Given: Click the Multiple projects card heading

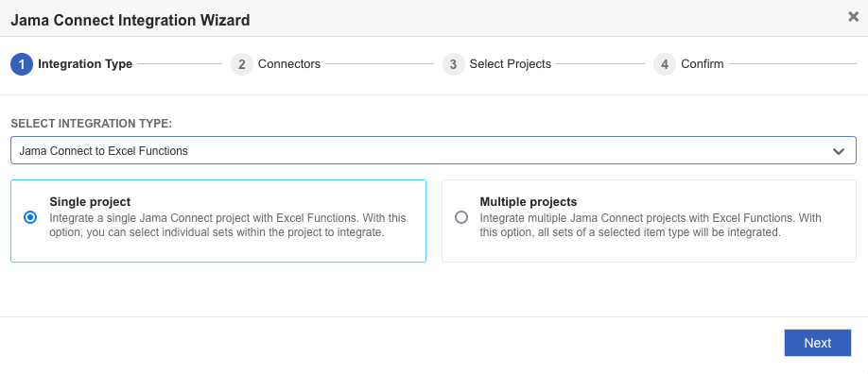Looking at the screenshot, I should click(x=529, y=201).
